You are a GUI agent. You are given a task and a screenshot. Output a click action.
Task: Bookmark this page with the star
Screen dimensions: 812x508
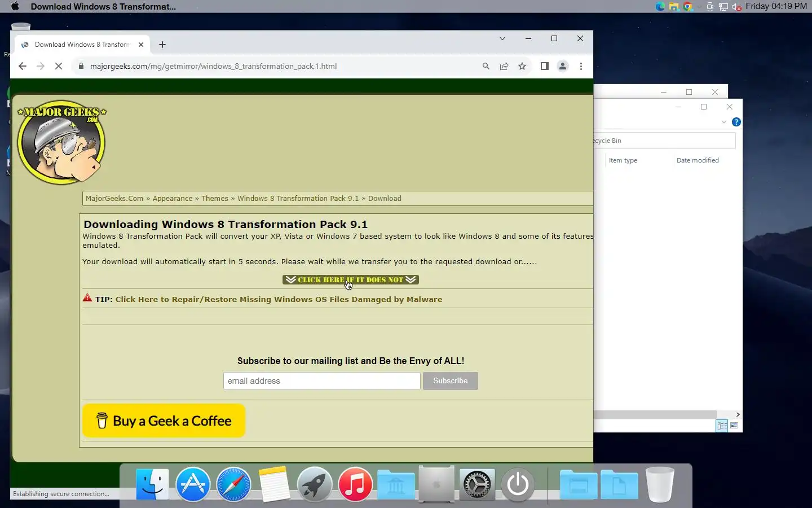522,66
